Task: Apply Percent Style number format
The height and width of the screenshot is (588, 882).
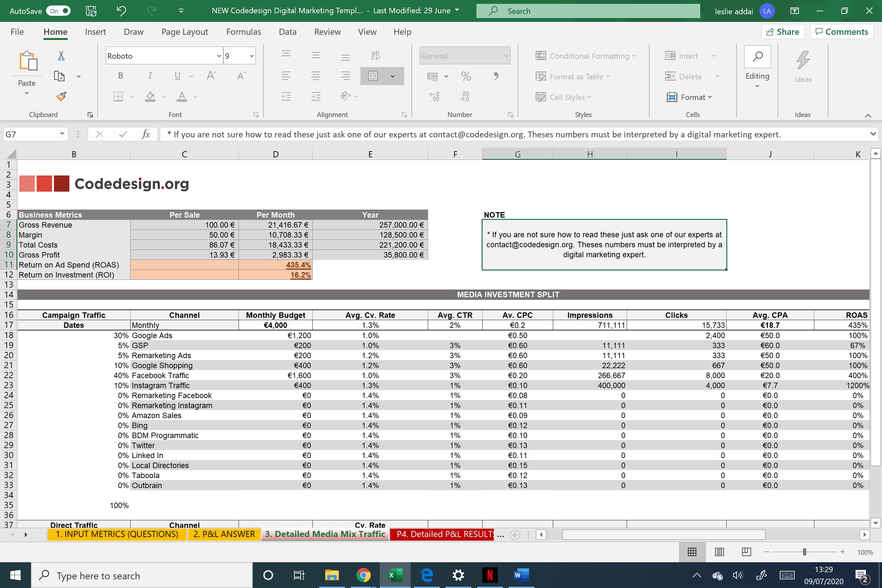Action: click(x=466, y=76)
